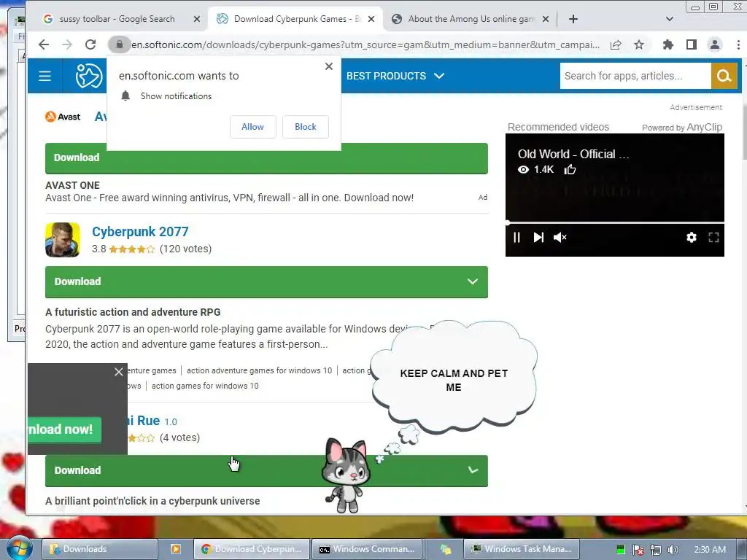Switch to Windows Task Manager taskbar item
The image size is (747, 560).
(521, 549)
